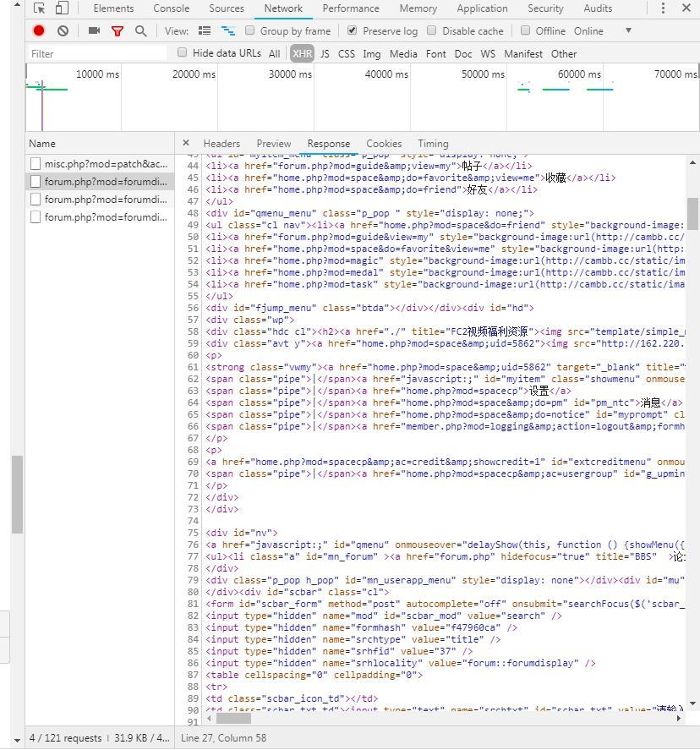Open network search magnifier icon

[x=140, y=31]
